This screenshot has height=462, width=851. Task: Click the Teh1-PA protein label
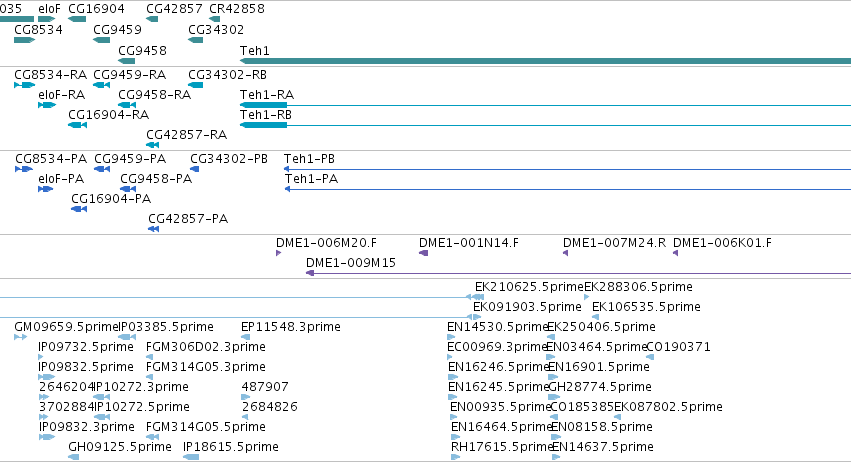pyautogui.click(x=311, y=179)
